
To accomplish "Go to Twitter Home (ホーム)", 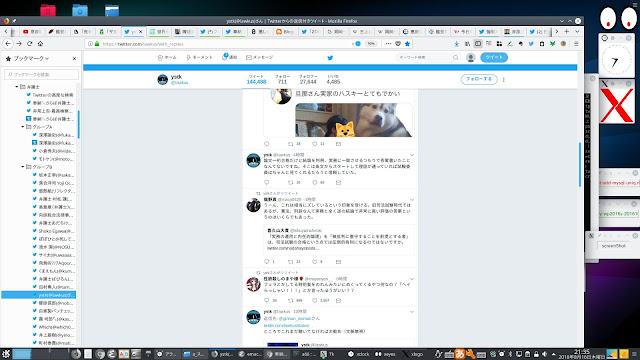I will (x=167, y=58).
